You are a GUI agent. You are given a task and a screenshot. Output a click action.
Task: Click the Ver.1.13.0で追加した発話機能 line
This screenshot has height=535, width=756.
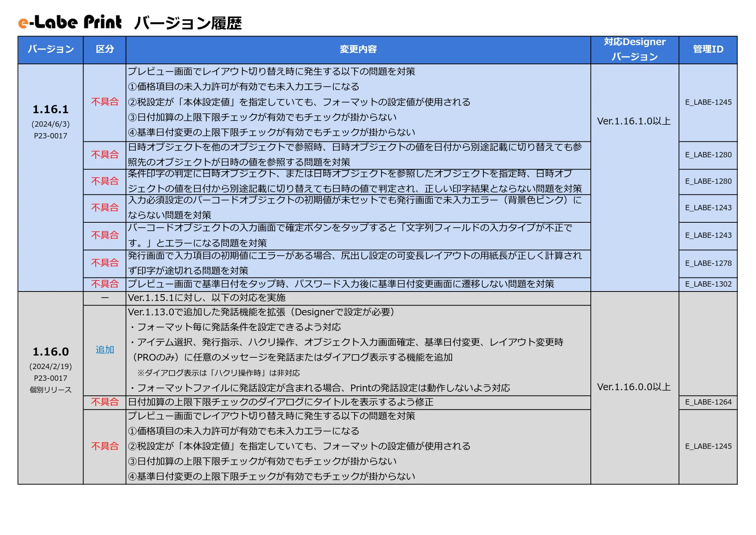(x=261, y=312)
